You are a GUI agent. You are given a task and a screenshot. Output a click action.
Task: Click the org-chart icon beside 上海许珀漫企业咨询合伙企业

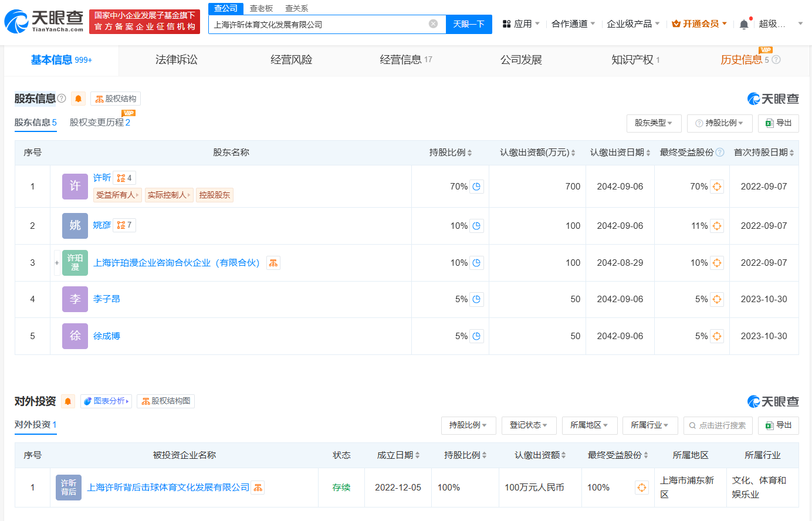pyautogui.click(x=273, y=263)
